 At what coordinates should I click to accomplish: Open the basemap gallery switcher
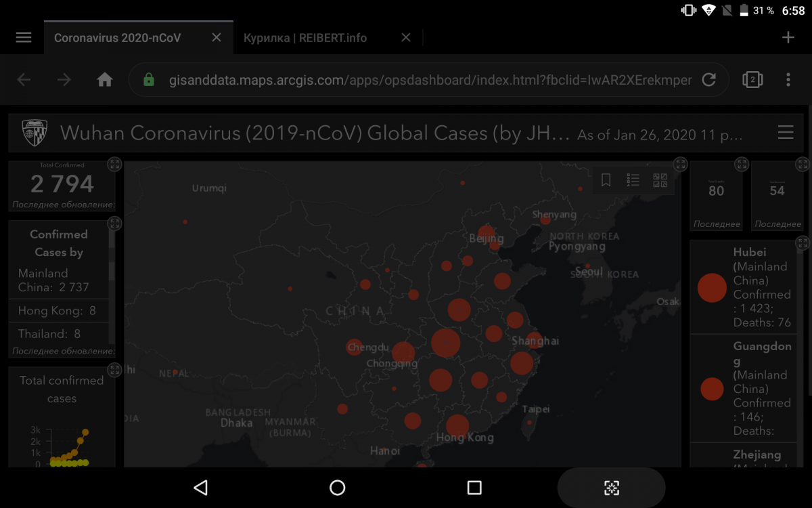coord(660,180)
